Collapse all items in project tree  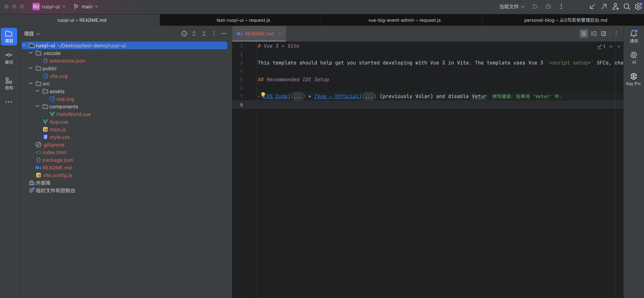(204, 34)
